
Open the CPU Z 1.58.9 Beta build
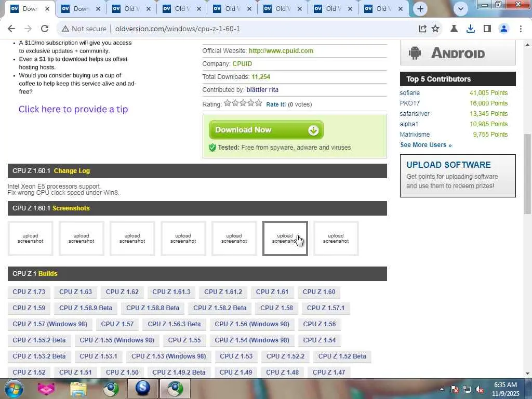pyautogui.click(x=86, y=308)
